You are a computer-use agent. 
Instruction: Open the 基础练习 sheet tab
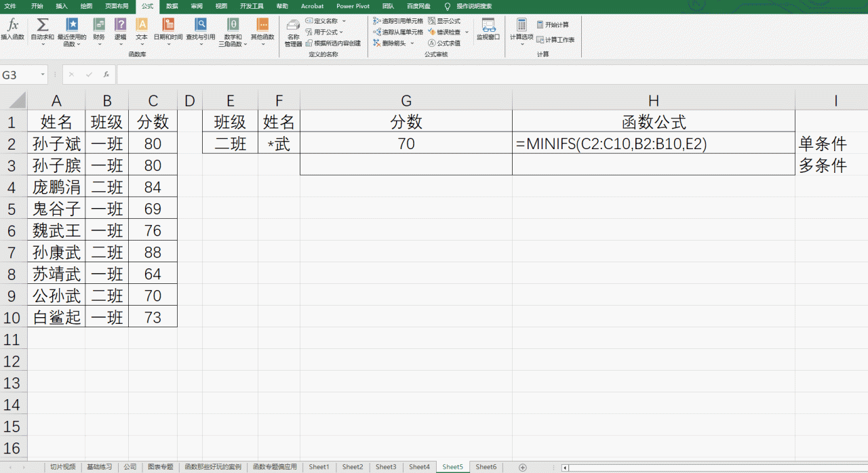pos(100,467)
